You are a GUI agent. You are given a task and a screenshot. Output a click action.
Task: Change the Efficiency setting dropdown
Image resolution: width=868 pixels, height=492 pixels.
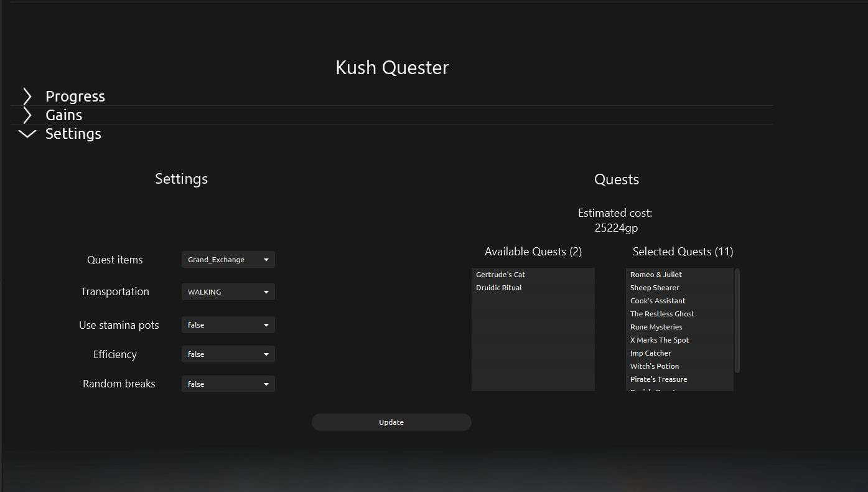(x=228, y=354)
